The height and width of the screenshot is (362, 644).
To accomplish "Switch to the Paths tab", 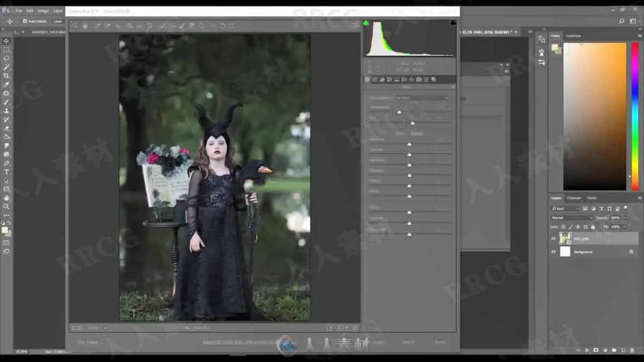I will 591,198.
